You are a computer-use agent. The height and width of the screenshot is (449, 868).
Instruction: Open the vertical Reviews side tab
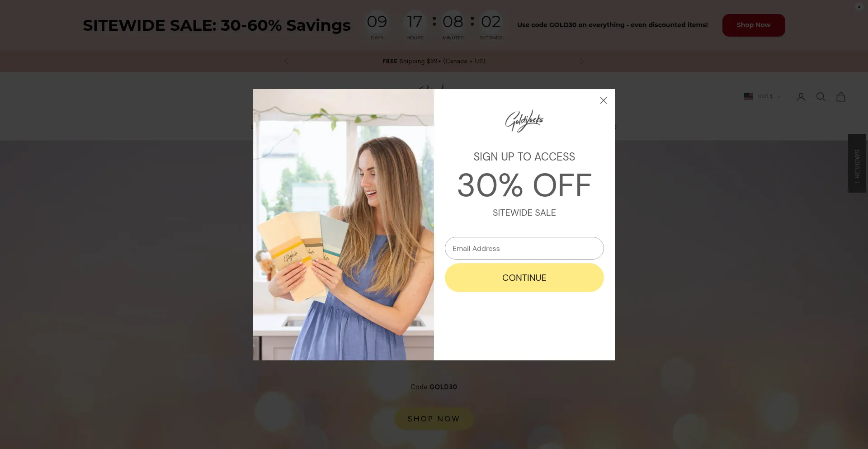click(857, 163)
